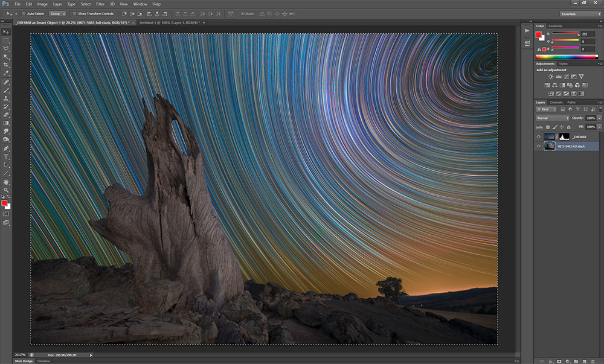This screenshot has width=604, height=364.
Task: Add a Photo Filter adjustment
Action: [570, 85]
